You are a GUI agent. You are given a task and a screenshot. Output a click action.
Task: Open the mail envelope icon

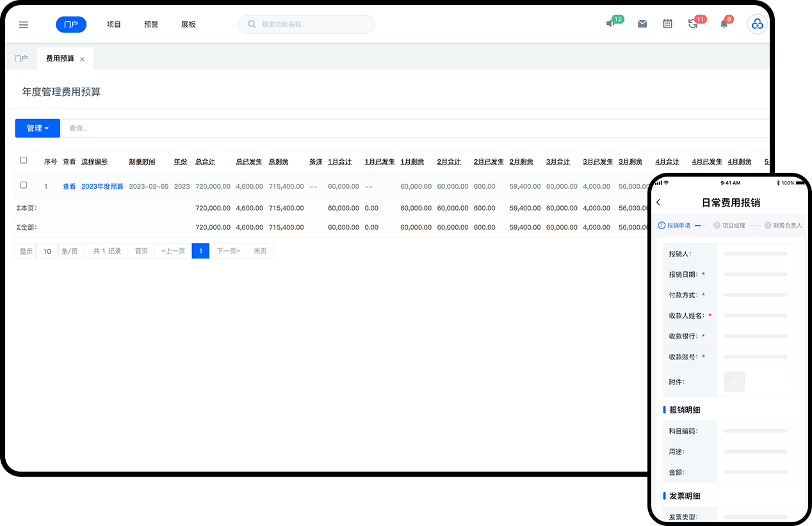[642, 24]
